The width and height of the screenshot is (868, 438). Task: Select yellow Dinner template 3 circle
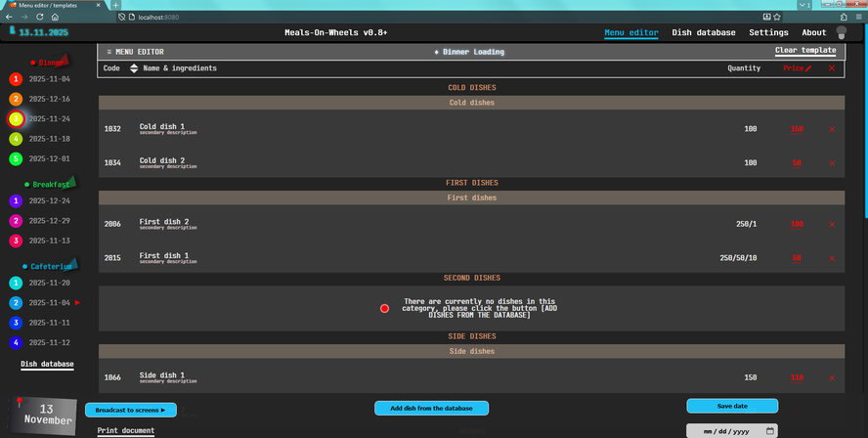pyautogui.click(x=16, y=119)
